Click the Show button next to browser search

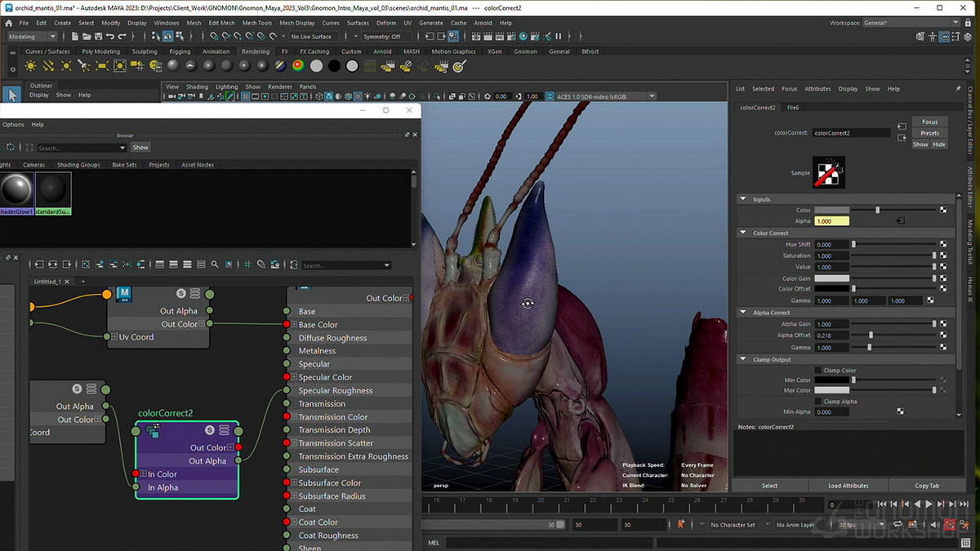click(x=140, y=148)
